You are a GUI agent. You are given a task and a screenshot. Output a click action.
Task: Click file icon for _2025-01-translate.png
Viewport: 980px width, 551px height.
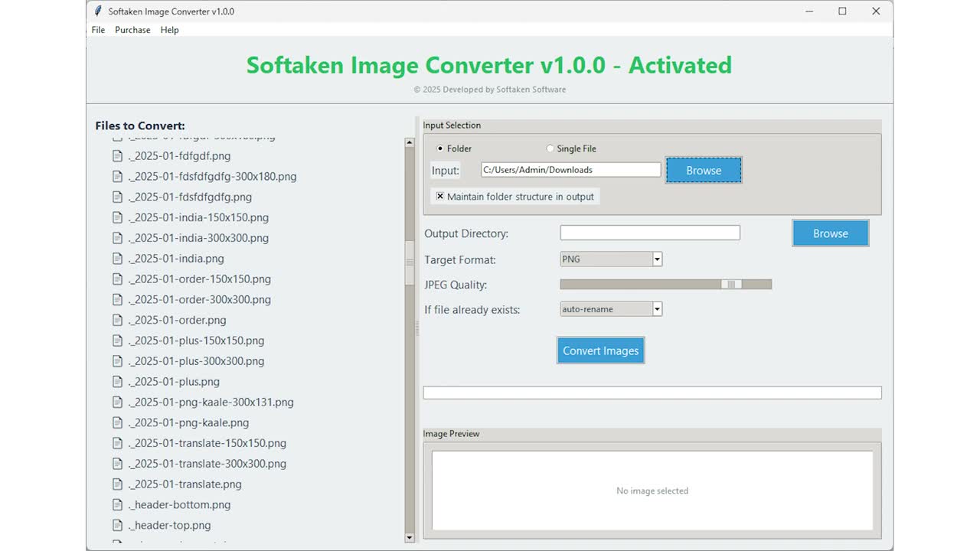(x=117, y=484)
